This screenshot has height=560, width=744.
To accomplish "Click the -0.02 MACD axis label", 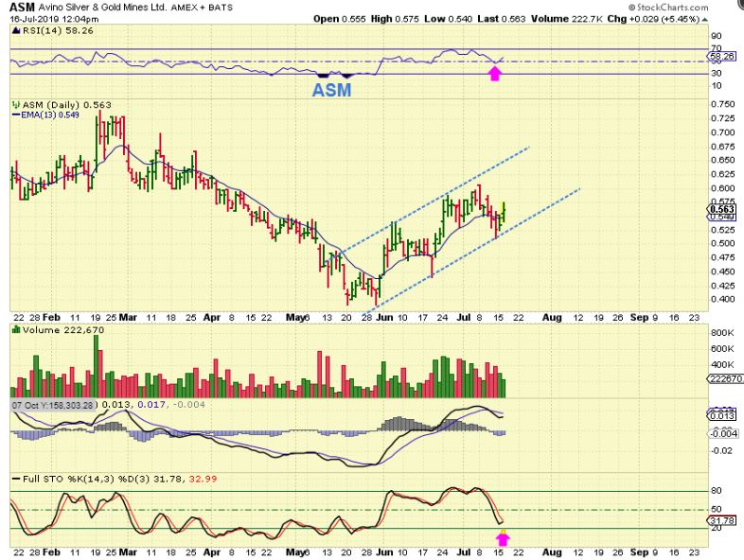I will [721, 450].
